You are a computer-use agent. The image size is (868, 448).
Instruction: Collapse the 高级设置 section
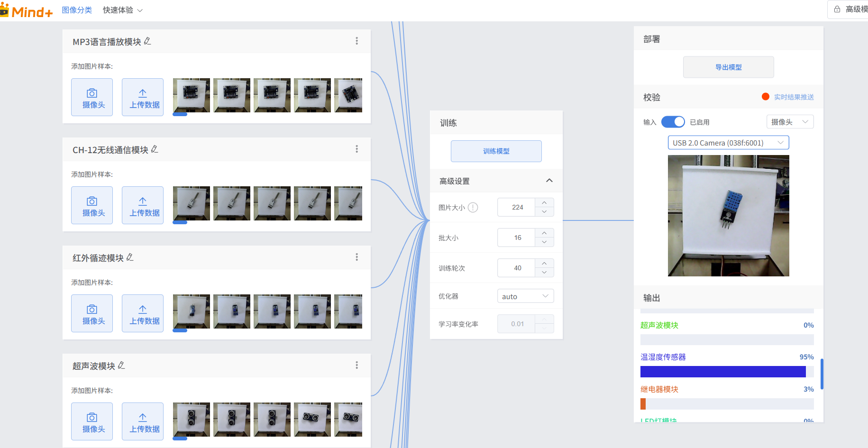(549, 181)
